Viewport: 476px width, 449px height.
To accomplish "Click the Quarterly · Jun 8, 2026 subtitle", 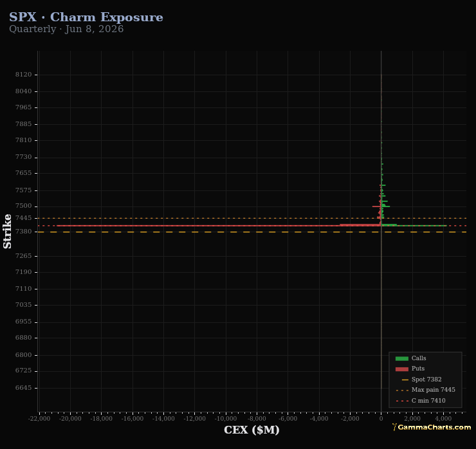I will point(66,29).
